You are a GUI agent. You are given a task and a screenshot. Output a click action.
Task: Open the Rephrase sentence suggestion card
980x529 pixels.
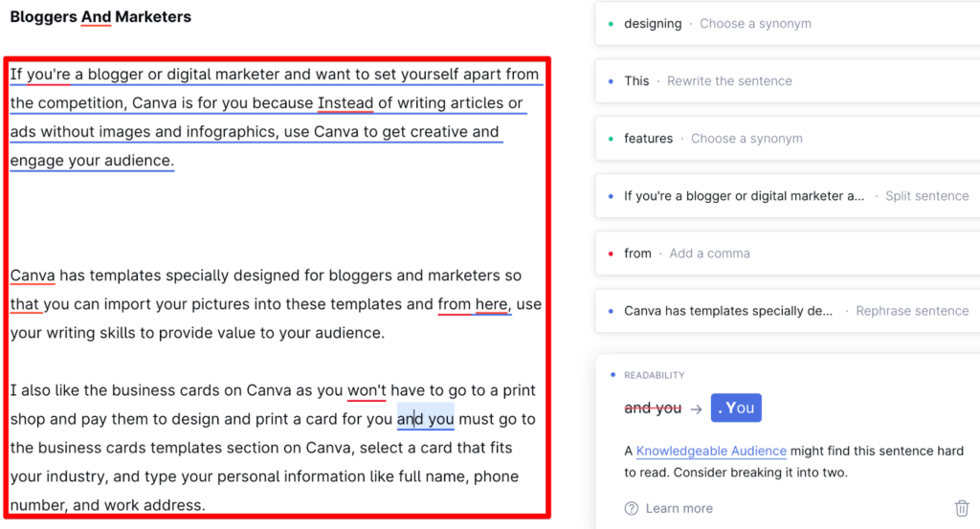pos(785,311)
